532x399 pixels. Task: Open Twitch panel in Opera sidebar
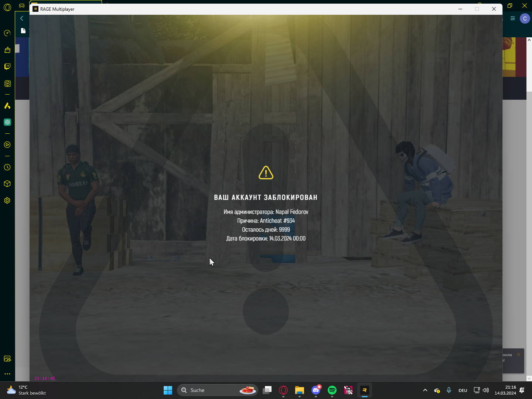tap(7, 66)
